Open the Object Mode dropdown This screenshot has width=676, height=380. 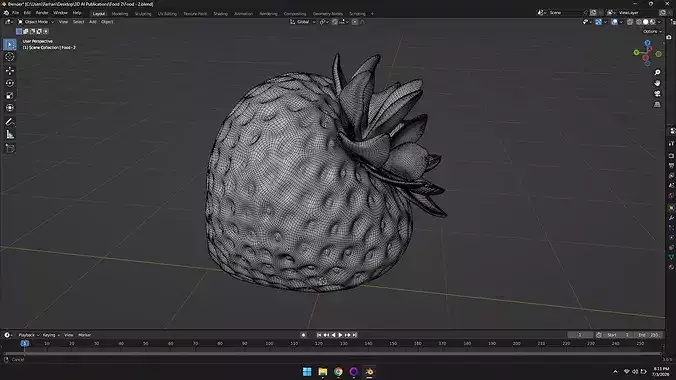[36, 22]
